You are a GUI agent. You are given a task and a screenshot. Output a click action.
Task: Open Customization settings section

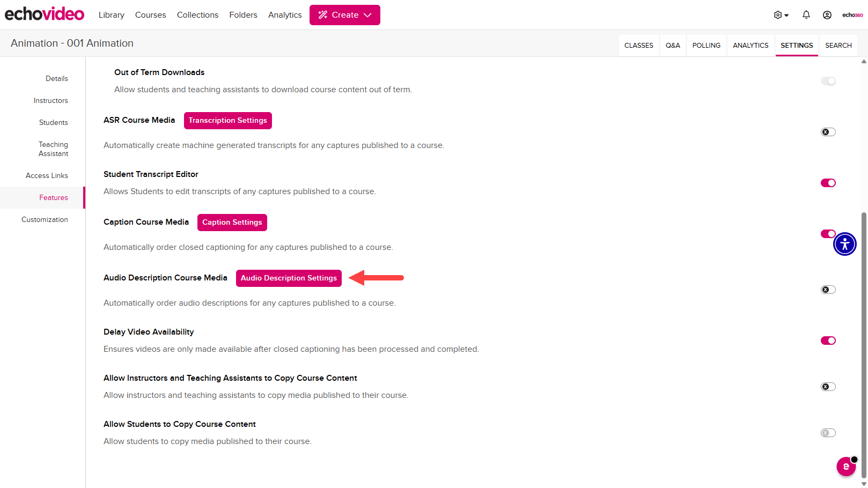(x=45, y=219)
